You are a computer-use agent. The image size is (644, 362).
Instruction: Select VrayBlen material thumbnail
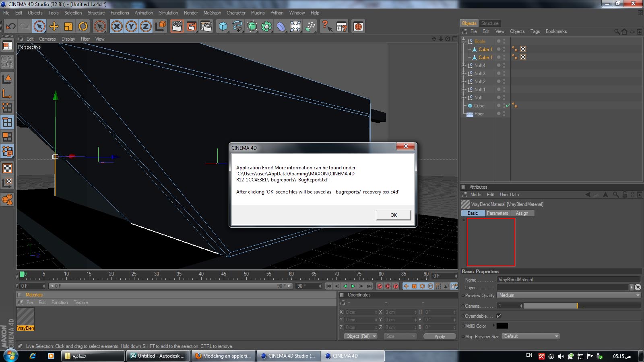[25, 319]
